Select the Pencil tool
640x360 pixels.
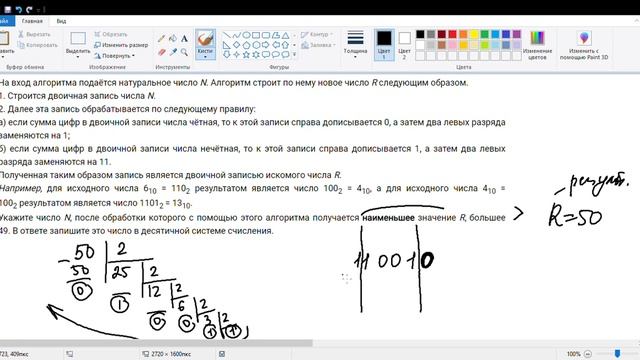point(162,39)
